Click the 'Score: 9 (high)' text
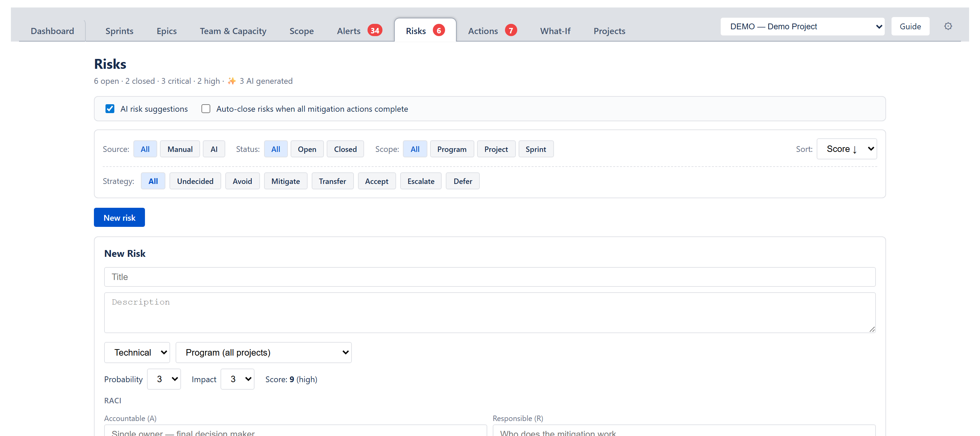 coord(291,379)
